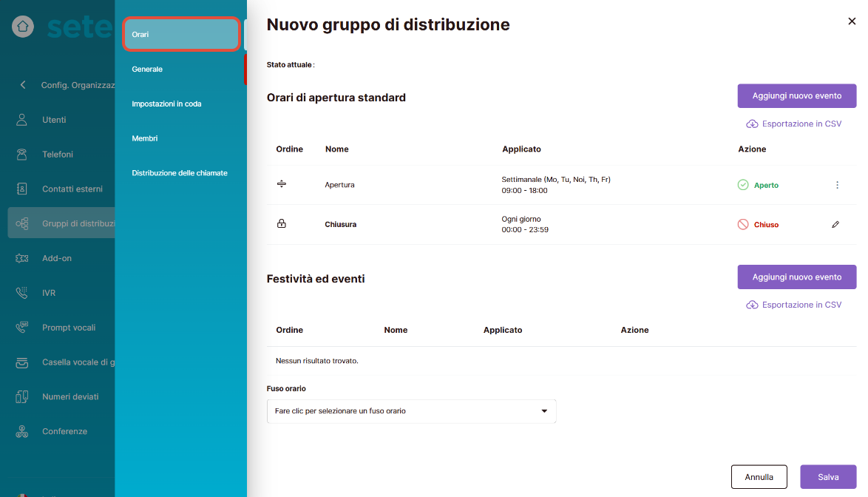
Task: Click the Contatti esterni address book icon
Action: click(21, 189)
